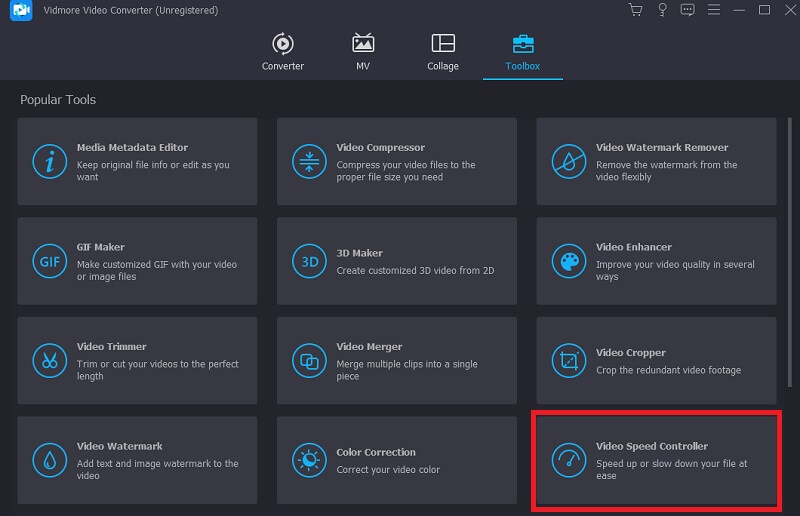This screenshot has height=516, width=800.
Task: Click the Video Compressor icon
Action: tap(309, 161)
